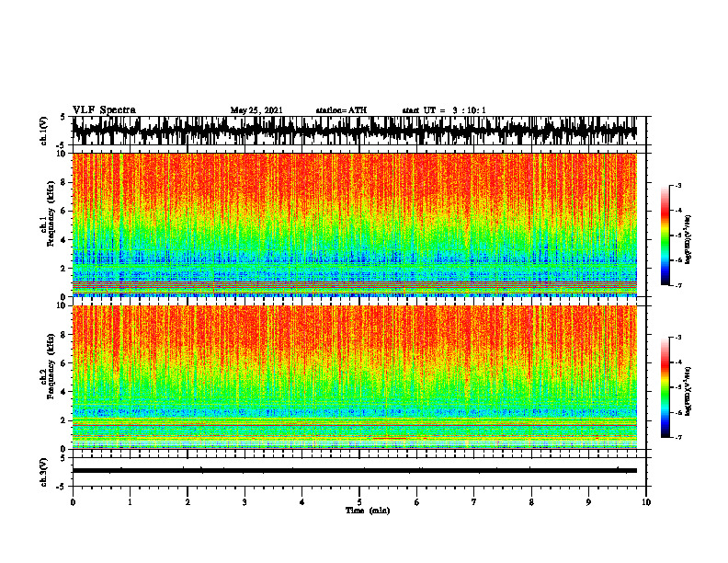Click the ch.1 frequency tick label "4"
The width and height of the screenshot is (728, 563).
click(x=63, y=240)
